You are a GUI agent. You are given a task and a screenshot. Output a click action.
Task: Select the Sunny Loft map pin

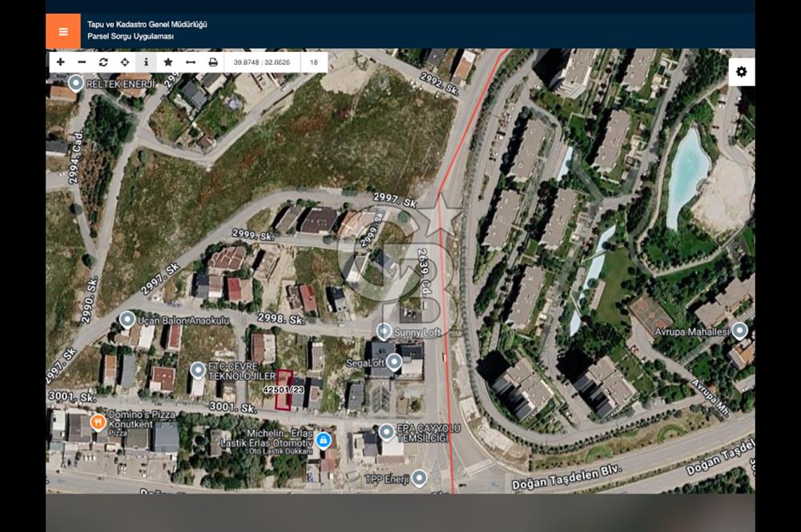click(x=384, y=331)
